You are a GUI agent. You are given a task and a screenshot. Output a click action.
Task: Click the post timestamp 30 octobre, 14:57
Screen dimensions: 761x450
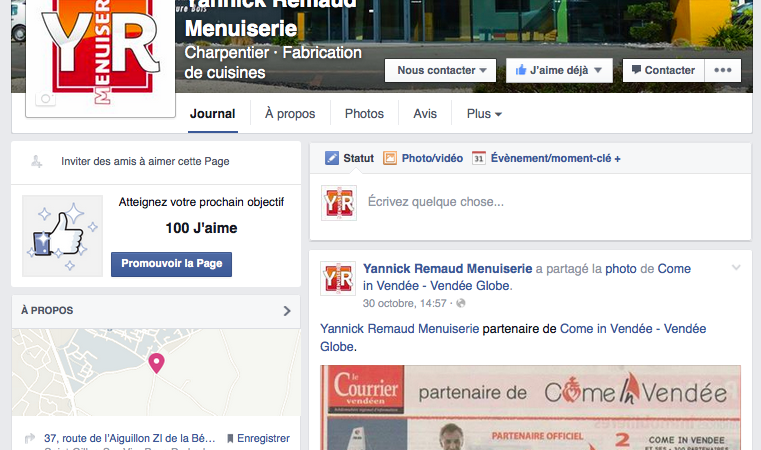(404, 303)
